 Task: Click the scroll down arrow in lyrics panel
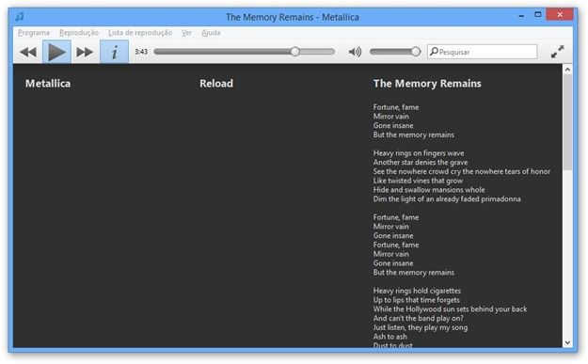(x=567, y=341)
